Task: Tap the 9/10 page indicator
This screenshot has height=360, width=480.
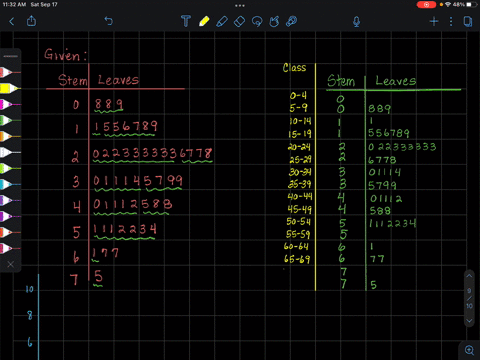Action: click(x=469, y=298)
